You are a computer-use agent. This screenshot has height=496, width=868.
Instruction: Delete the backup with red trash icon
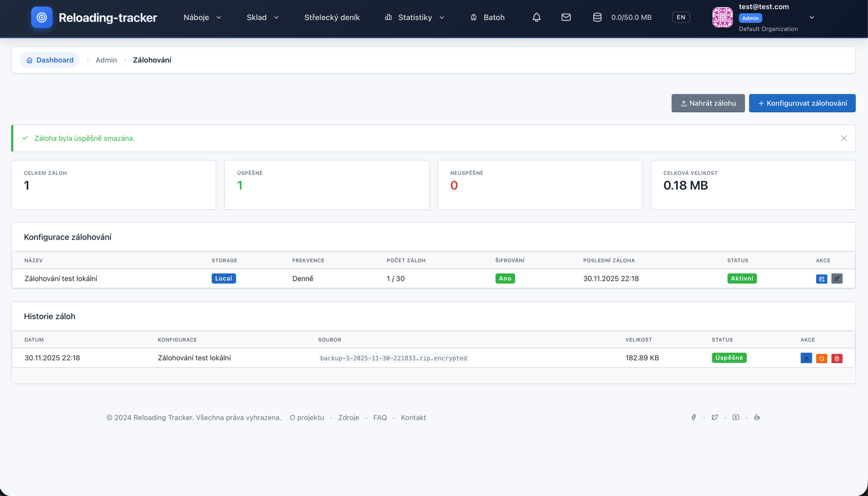[x=837, y=358]
